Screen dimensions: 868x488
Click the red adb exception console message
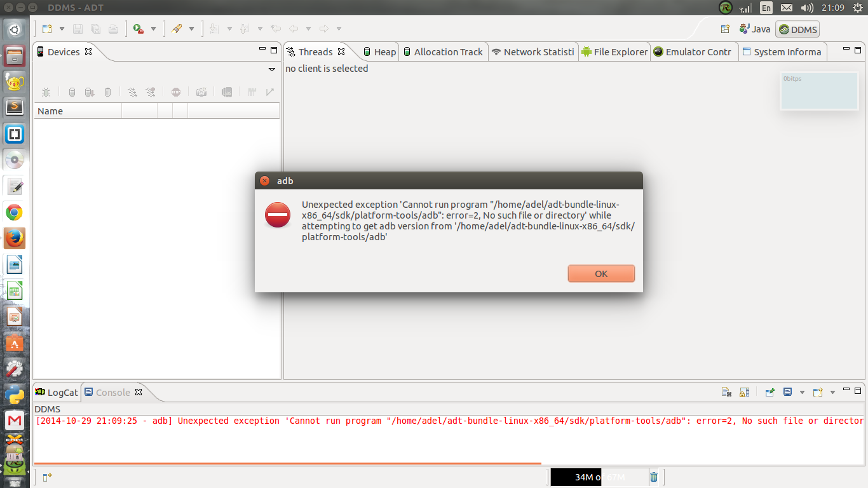pyautogui.click(x=450, y=421)
